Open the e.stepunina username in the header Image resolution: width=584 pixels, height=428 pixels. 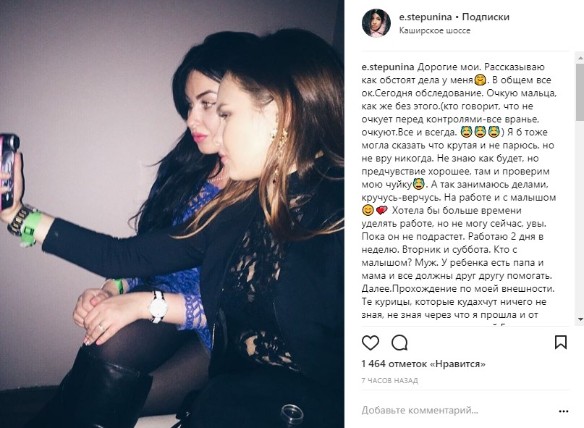point(425,17)
